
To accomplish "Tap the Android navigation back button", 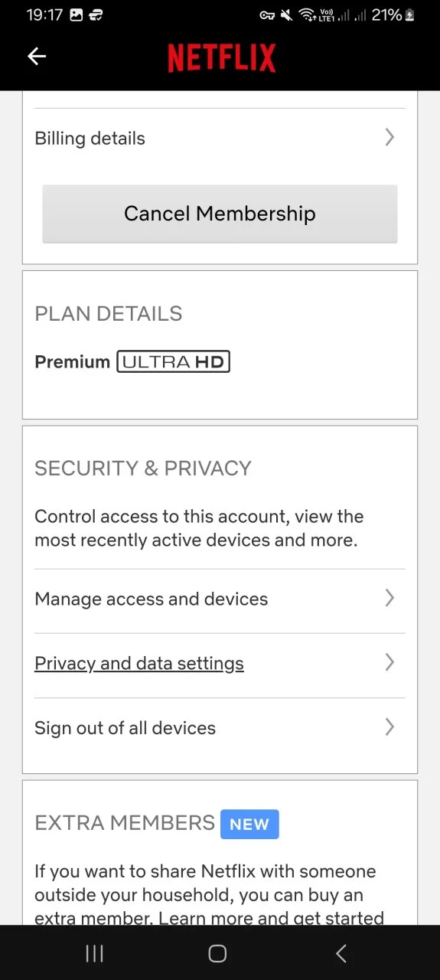I will (x=341, y=953).
